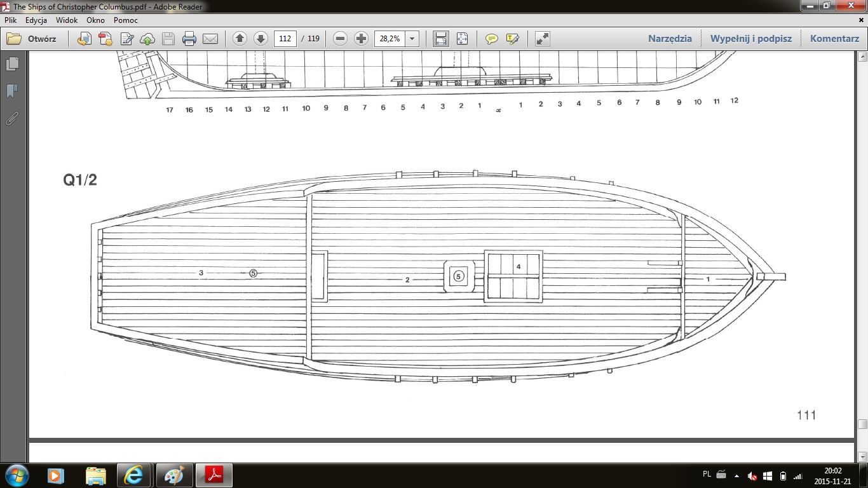868x488 pixels.
Task: Open the Widok menu
Action: tap(66, 20)
